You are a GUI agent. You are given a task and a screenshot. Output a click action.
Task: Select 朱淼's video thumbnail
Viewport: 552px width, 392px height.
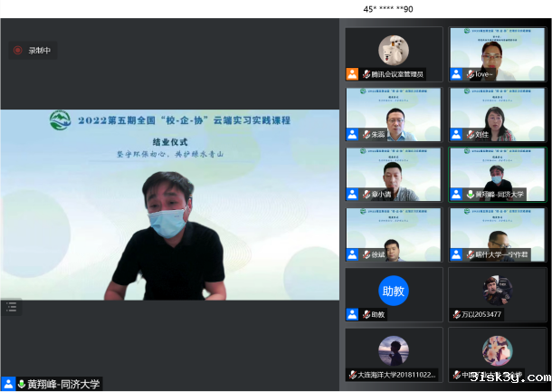[394, 113]
